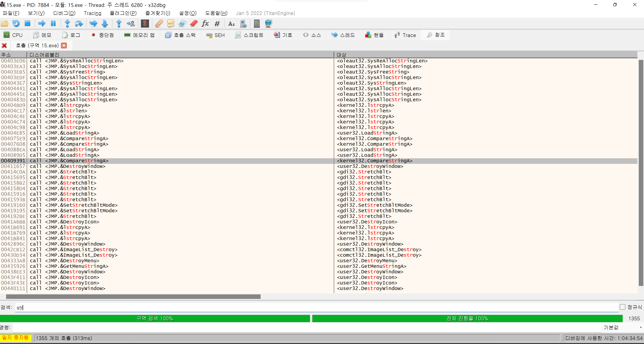Screen dimensions: 644x344
Task: Switch to the 메모리 맵 tab
Action: [x=139, y=35]
